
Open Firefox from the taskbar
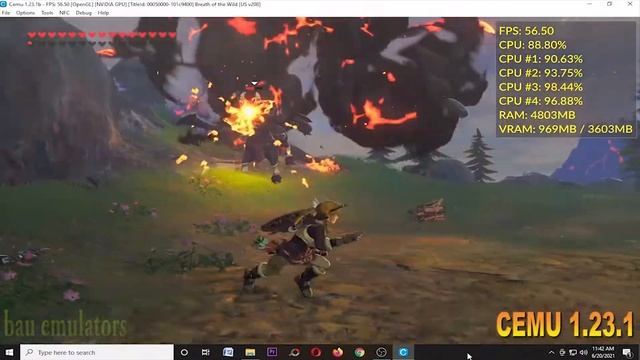[338, 352]
